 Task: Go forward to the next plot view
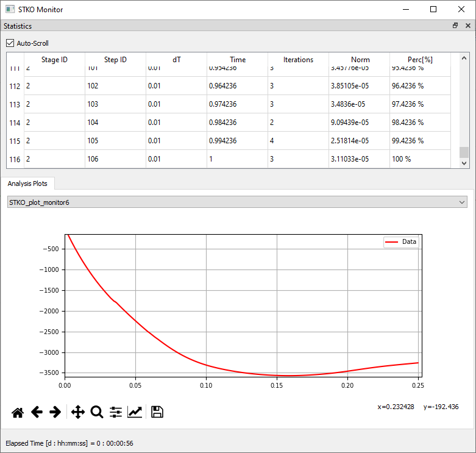click(x=55, y=412)
